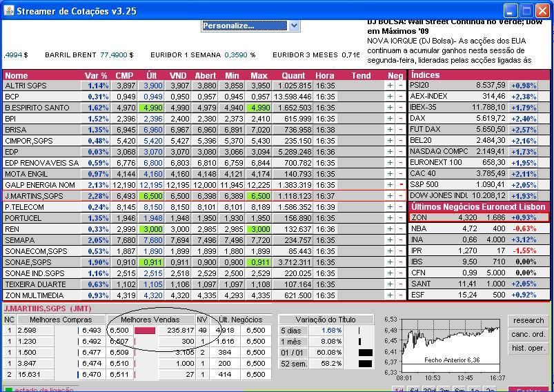
Task: Click the plus icon in the REN row
Action: pos(390,229)
